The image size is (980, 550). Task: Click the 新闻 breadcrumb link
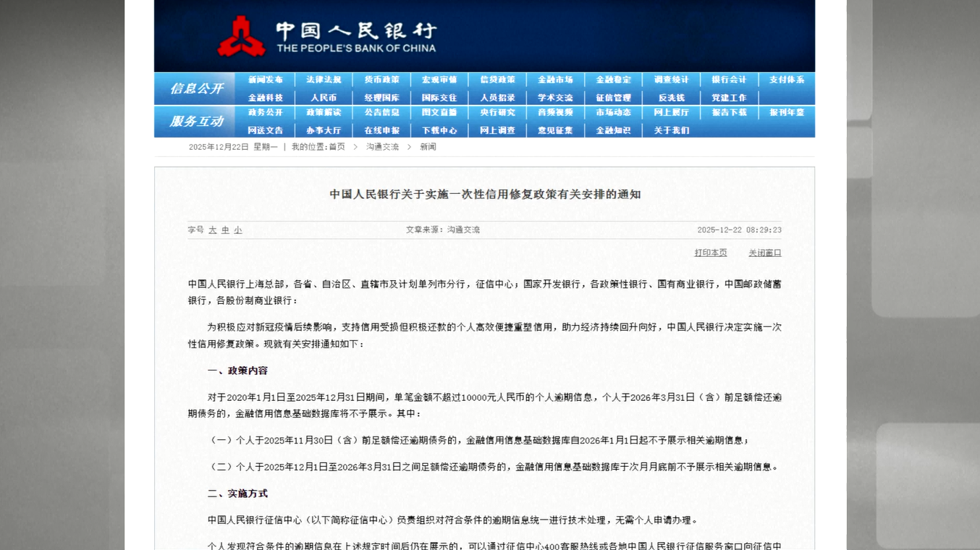[x=428, y=147]
